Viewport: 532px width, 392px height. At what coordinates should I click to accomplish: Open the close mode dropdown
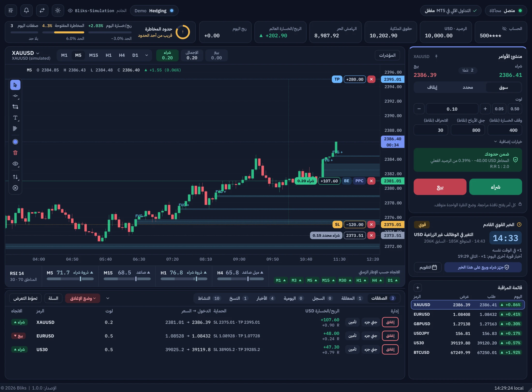83,298
